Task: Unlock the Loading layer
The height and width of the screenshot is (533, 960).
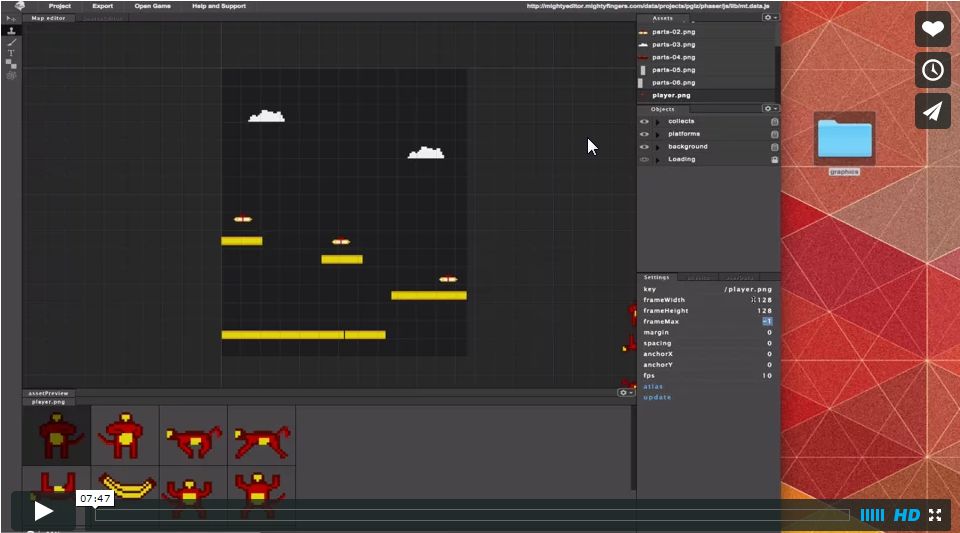Action: [x=774, y=160]
